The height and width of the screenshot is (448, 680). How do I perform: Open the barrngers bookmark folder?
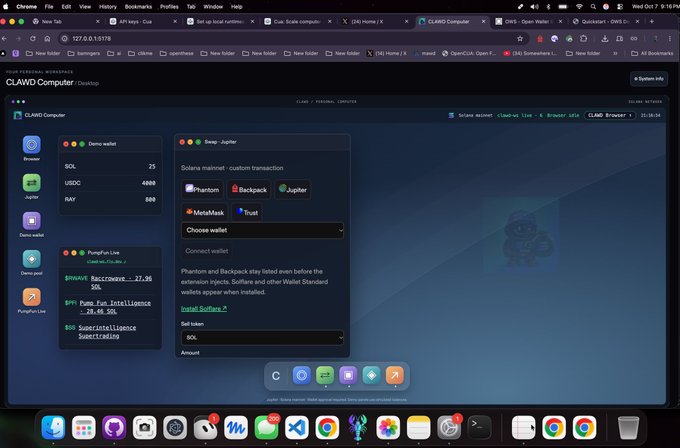tap(84, 53)
